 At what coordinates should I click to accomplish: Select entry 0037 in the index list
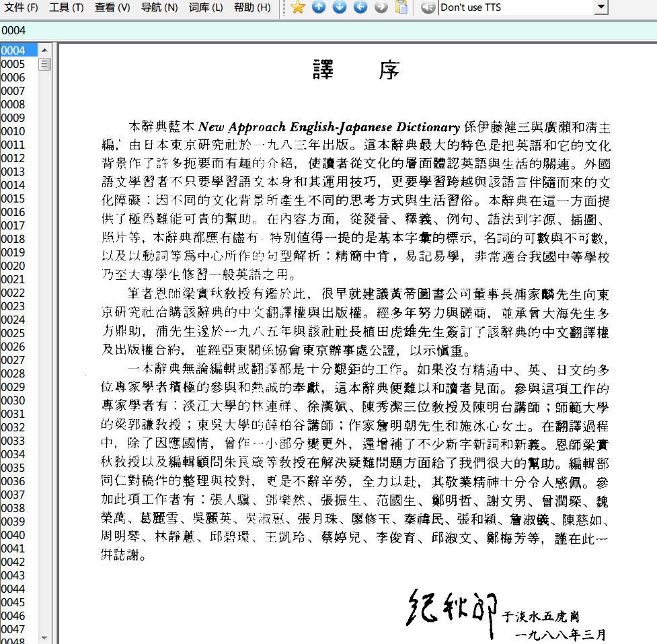[x=19, y=495]
